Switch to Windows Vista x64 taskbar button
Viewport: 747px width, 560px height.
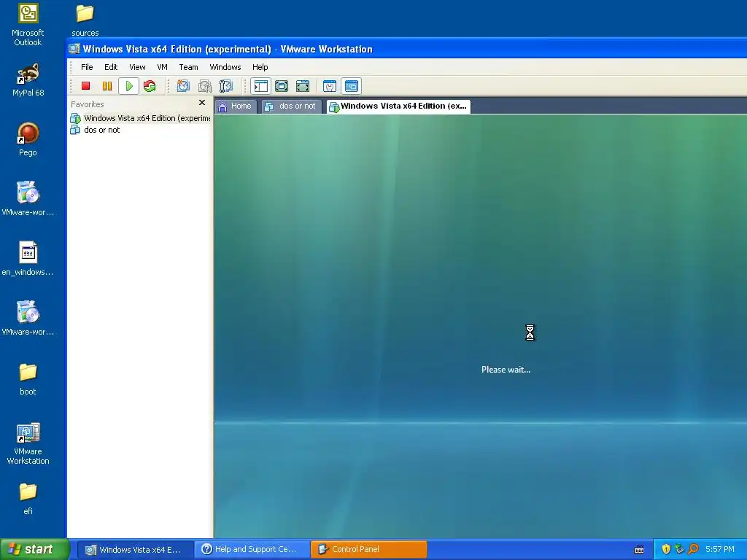coord(134,550)
